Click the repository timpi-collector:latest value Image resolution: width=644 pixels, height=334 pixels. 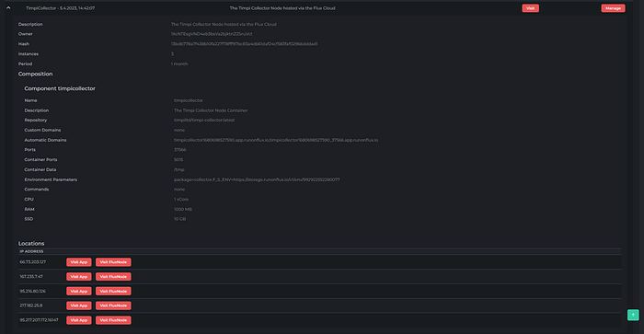pos(204,120)
